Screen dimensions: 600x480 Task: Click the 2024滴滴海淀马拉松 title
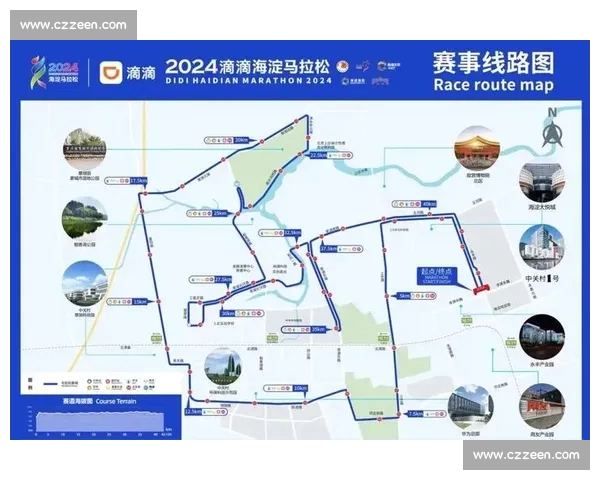[x=247, y=67]
